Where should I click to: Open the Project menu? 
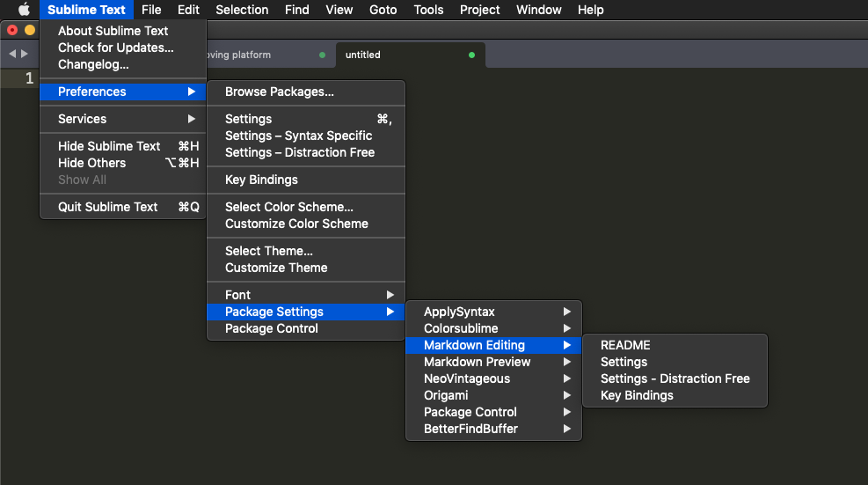479,10
